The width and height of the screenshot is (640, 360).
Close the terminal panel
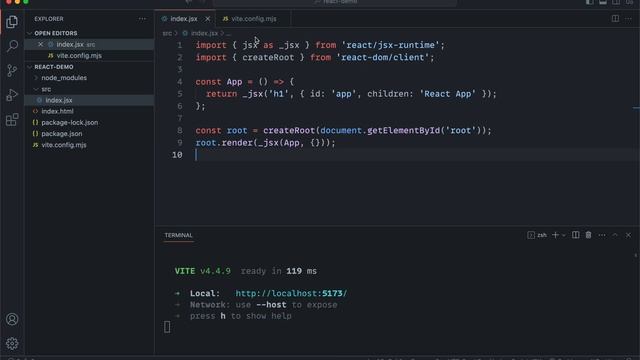pos(629,235)
